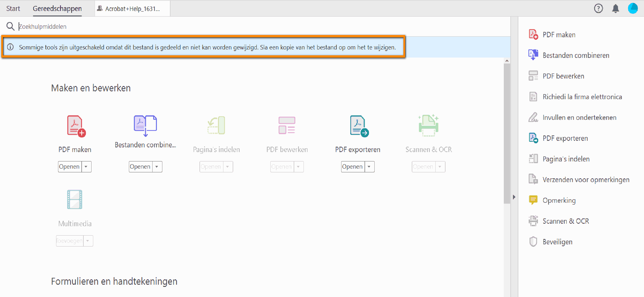Switch to the Start tab

[x=13, y=9]
